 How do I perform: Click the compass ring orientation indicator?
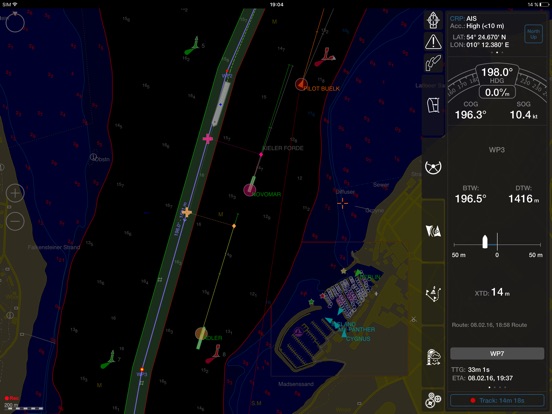[x=15, y=22]
